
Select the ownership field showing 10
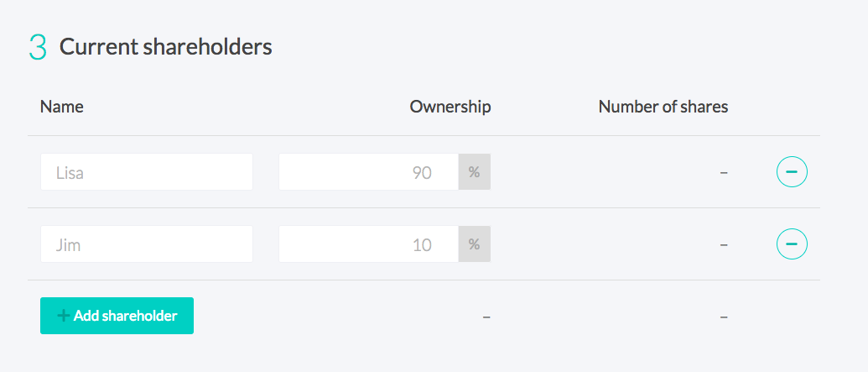coord(369,244)
